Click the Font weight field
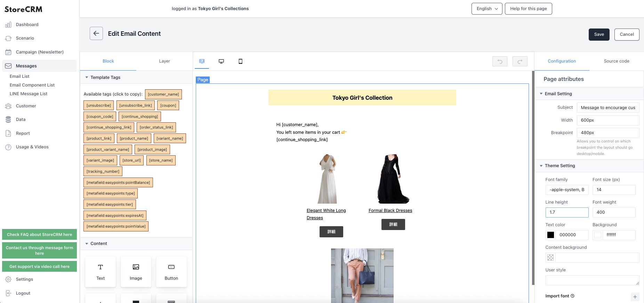Screen dimensions: 644x303 coord(614,212)
